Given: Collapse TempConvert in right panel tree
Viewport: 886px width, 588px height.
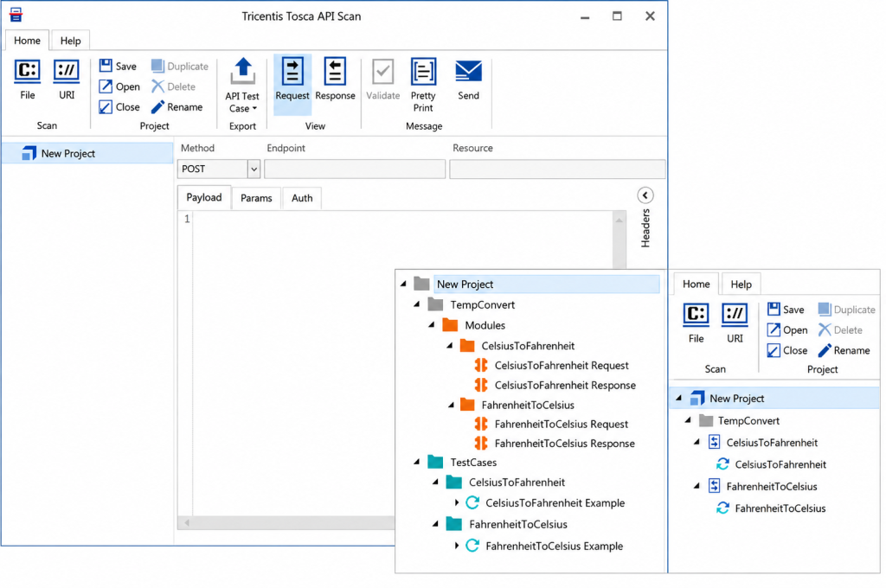Looking at the screenshot, I should (x=688, y=420).
